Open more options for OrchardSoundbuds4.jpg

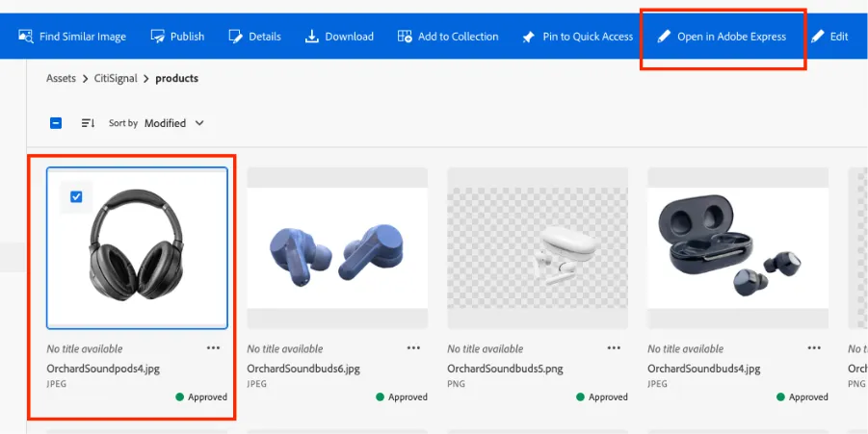[x=814, y=347]
